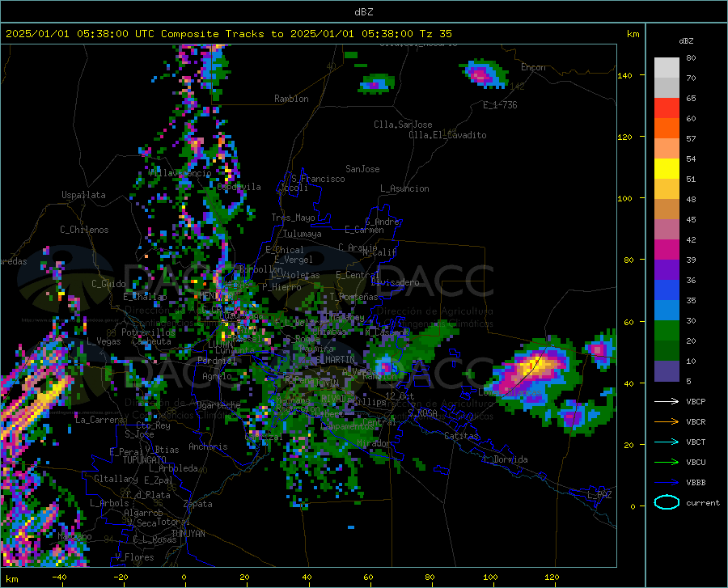Viewport: 728px width, 588px height.
Task: Click the 'VBCT' legend label
Action: coord(696,442)
